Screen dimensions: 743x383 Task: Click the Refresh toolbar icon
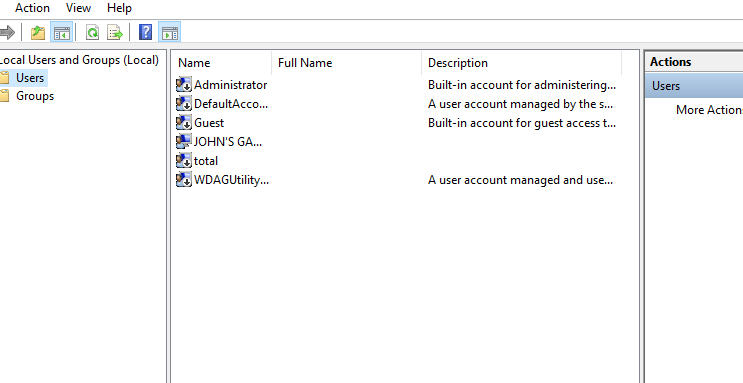(x=92, y=33)
